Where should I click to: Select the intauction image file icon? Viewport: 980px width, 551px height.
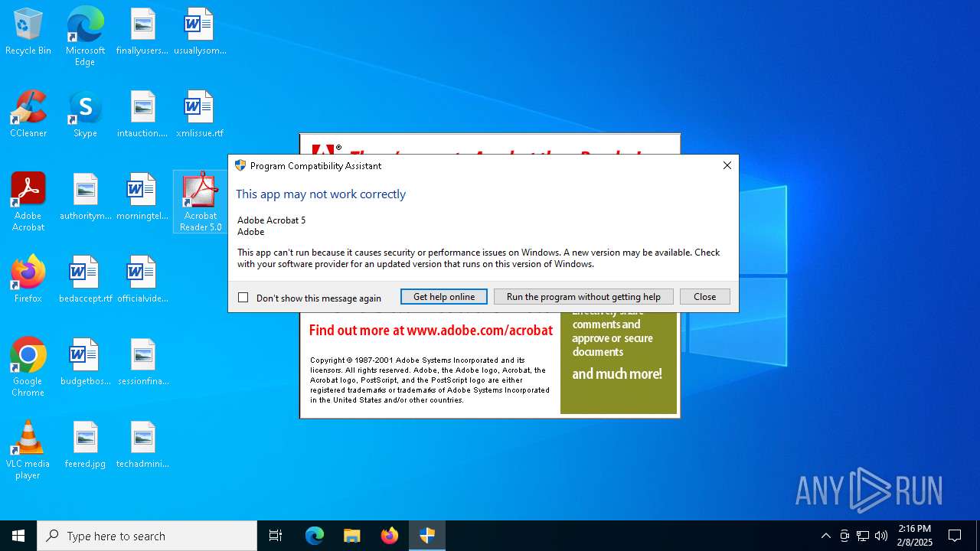(x=142, y=115)
